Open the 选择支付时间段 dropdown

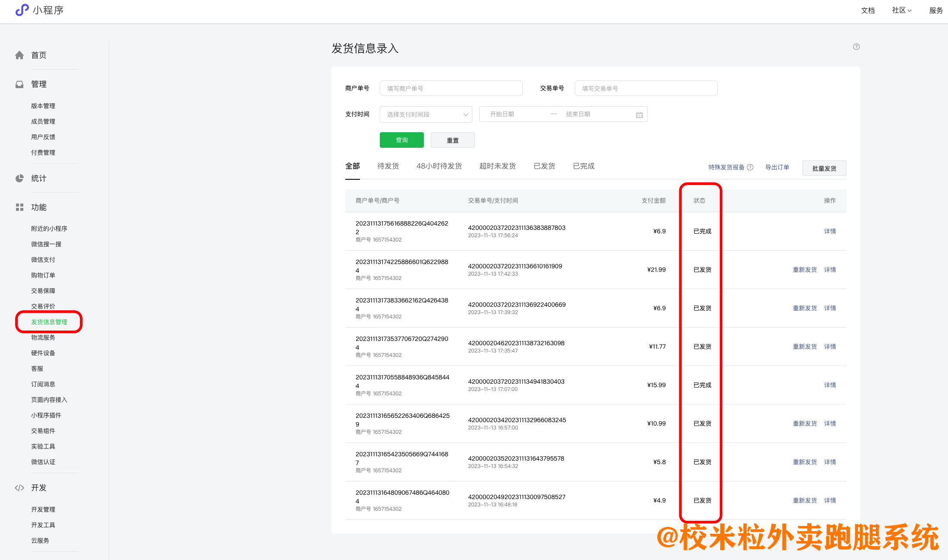426,114
